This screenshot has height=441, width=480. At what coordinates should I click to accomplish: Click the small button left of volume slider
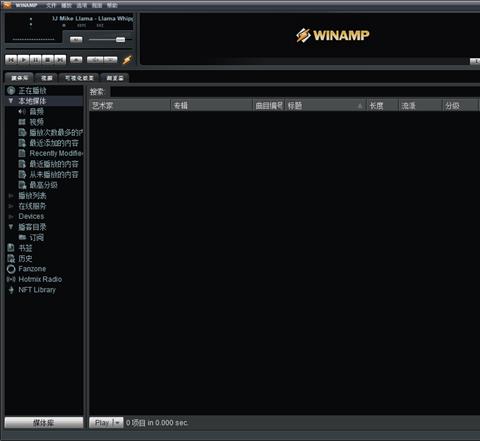[x=76, y=39]
